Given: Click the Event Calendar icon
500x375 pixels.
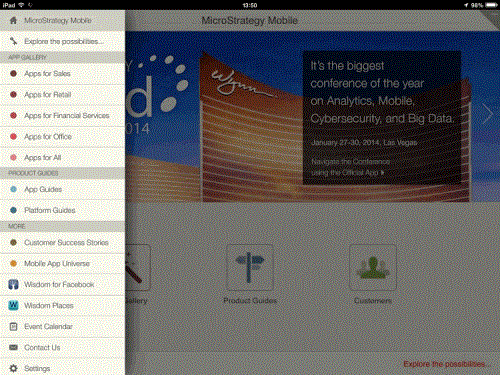Looking at the screenshot, I should point(13,326).
